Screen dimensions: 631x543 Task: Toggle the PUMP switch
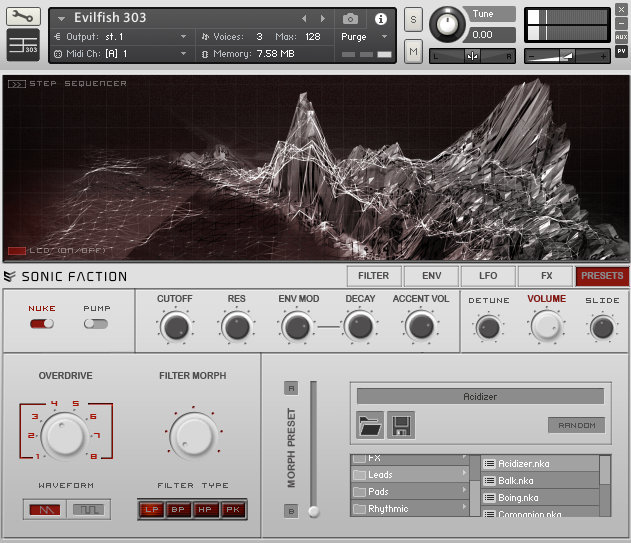coord(96,324)
